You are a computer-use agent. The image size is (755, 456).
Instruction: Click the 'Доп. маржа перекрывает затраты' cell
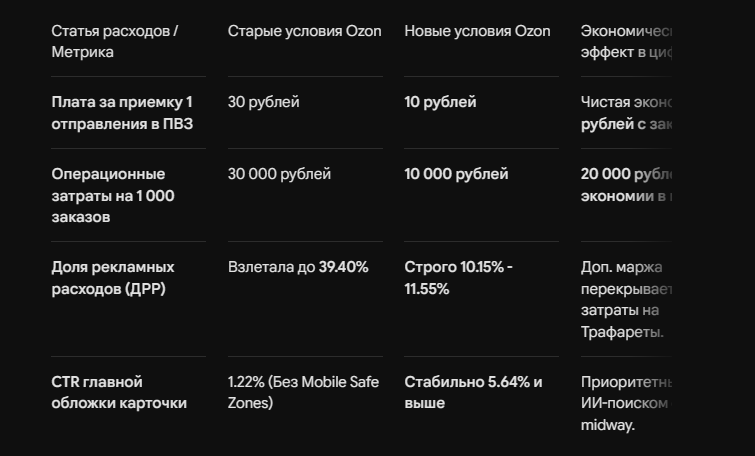pyautogui.click(x=626, y=300)
